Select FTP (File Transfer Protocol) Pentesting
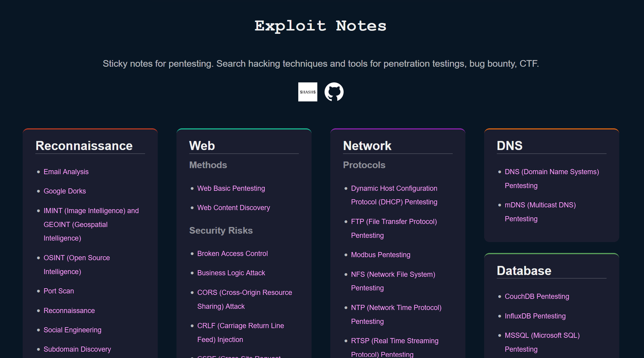This screenshot has width=644, height=358. (394, 222)
